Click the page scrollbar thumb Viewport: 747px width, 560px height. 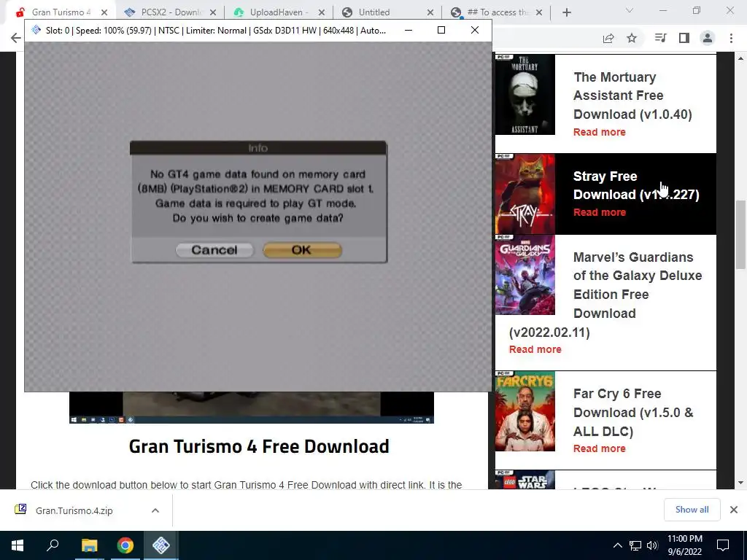pos(740,235)
